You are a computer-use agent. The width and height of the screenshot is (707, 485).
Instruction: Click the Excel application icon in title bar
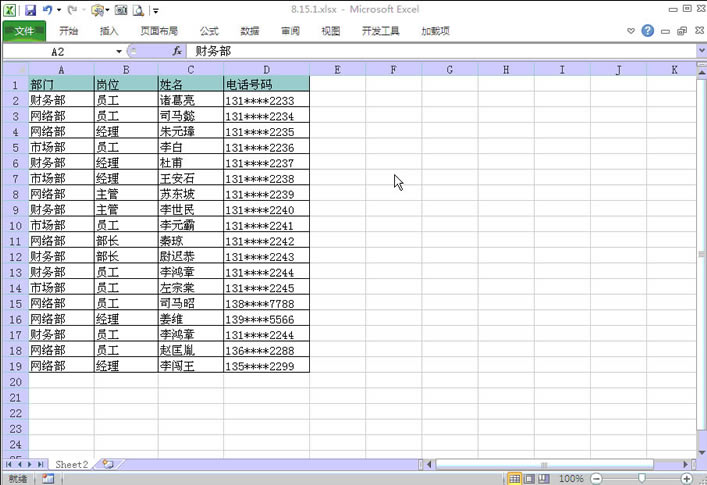(x=9, y=10)
